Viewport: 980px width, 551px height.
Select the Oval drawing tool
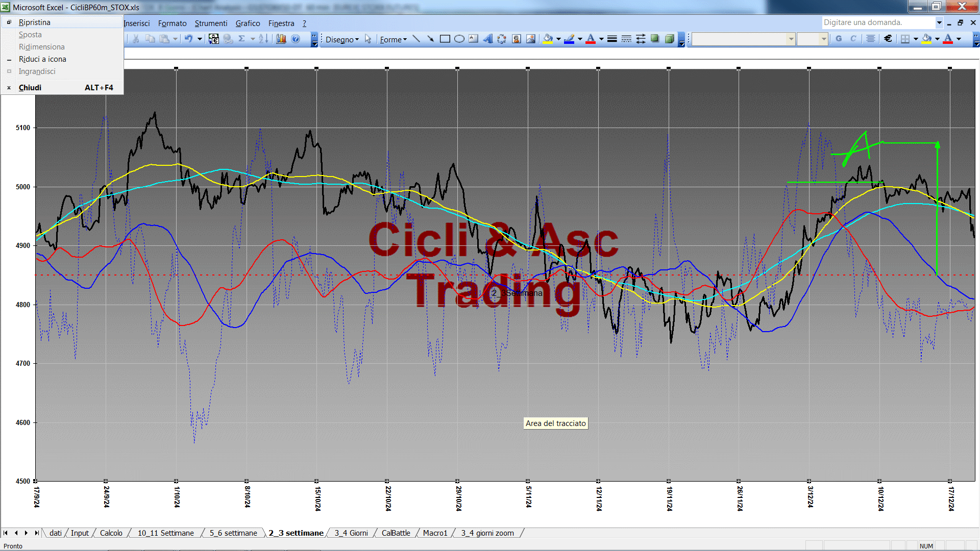click(x=459, y=39)
